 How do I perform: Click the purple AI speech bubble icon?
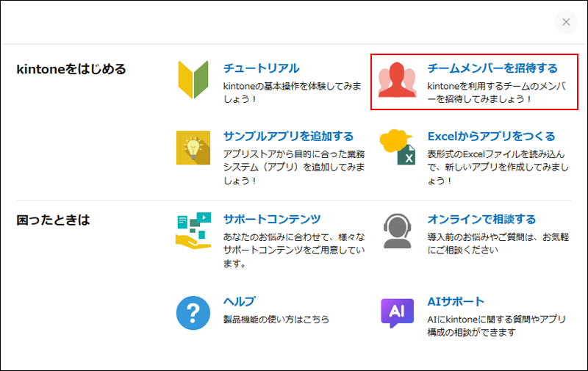point(398,313)
